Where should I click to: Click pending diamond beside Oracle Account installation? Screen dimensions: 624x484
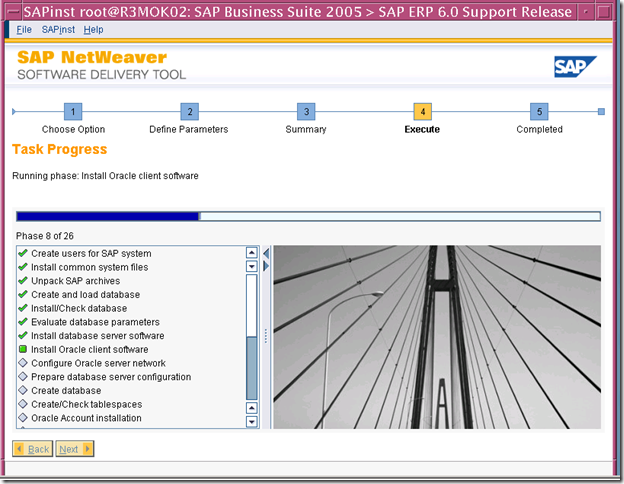point(23,418)
